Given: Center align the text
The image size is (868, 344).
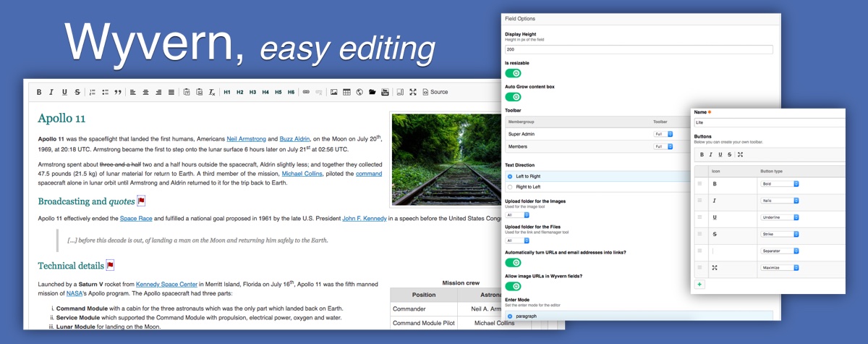Looking at the screenshot, I should [145, 92].
